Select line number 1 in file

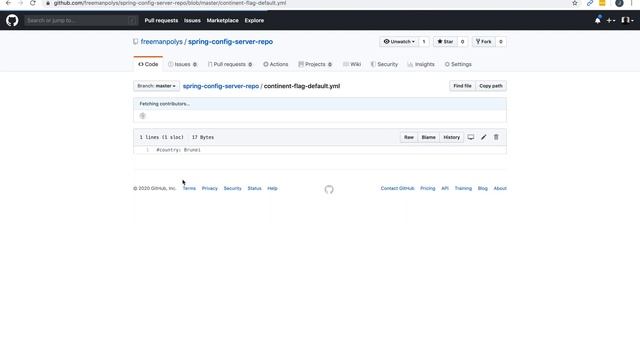click(147, 150)
